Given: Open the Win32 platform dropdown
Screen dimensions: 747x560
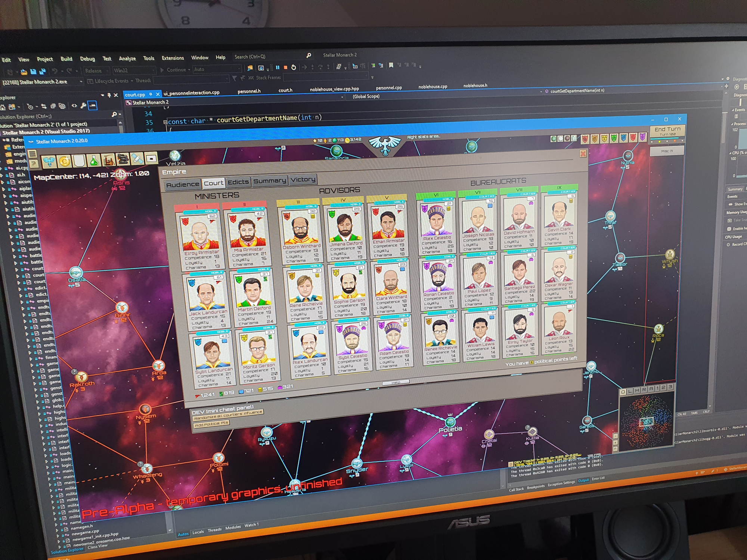Looking at the screenshot, I should (134, 70).
